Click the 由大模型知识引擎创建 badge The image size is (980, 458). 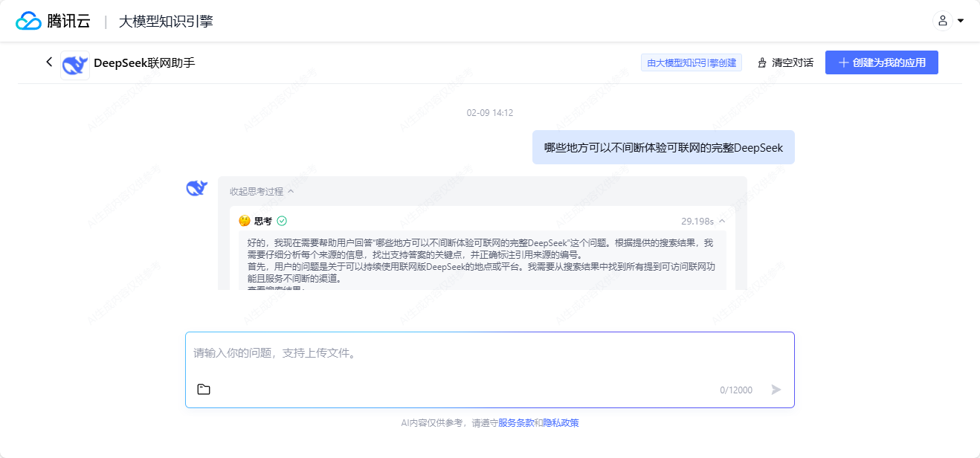pos(691,62)
